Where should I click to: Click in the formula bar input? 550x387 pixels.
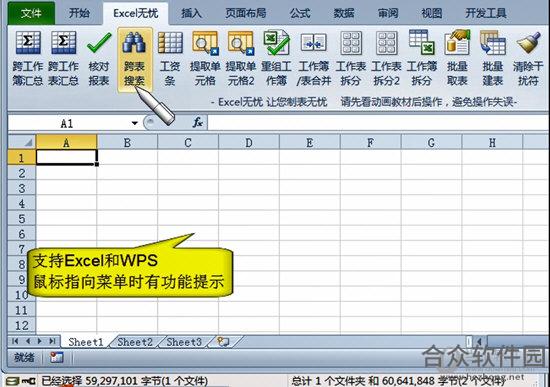(378, 123)
